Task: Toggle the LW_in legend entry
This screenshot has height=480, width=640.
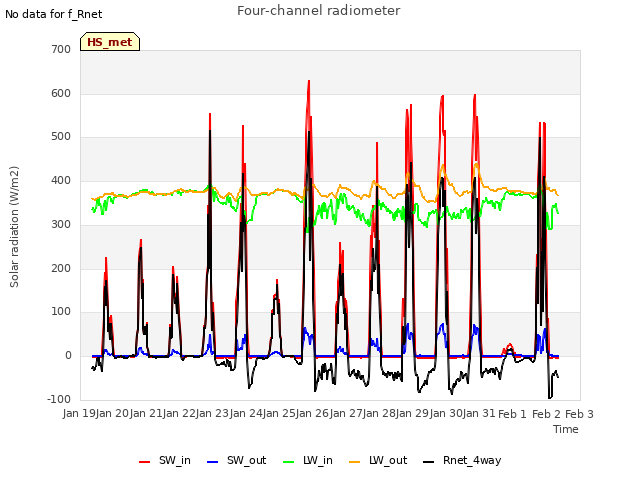Action: [x=308, y=460]
